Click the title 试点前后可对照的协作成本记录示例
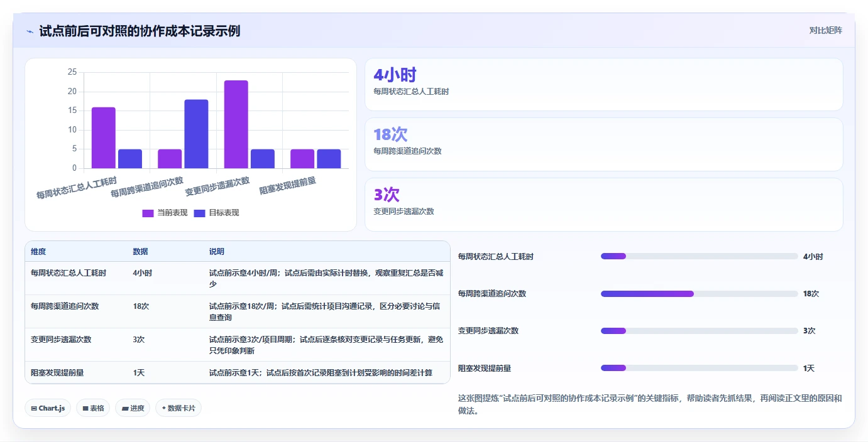 [x=140, y=31]
